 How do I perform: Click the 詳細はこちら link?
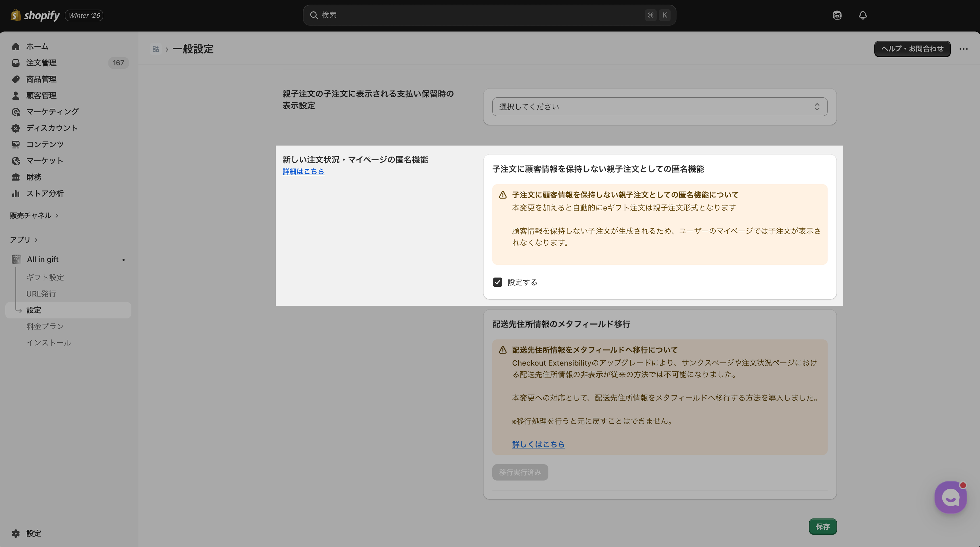303,171
